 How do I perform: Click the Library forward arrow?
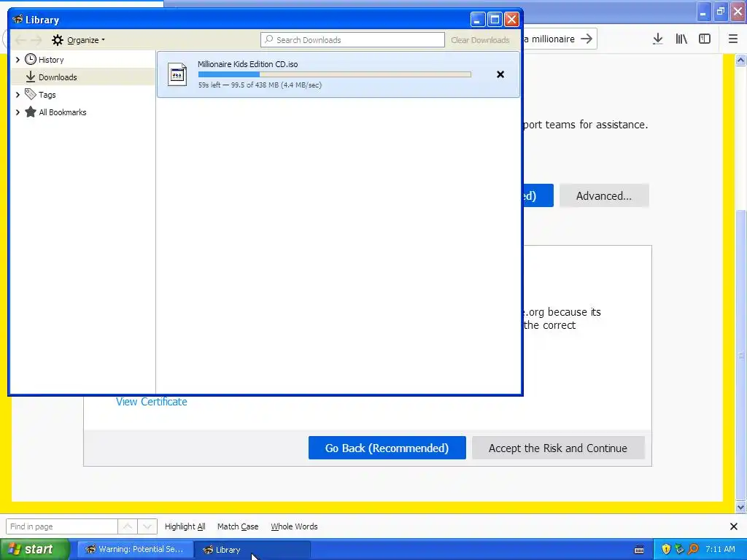tap(36, 40)
